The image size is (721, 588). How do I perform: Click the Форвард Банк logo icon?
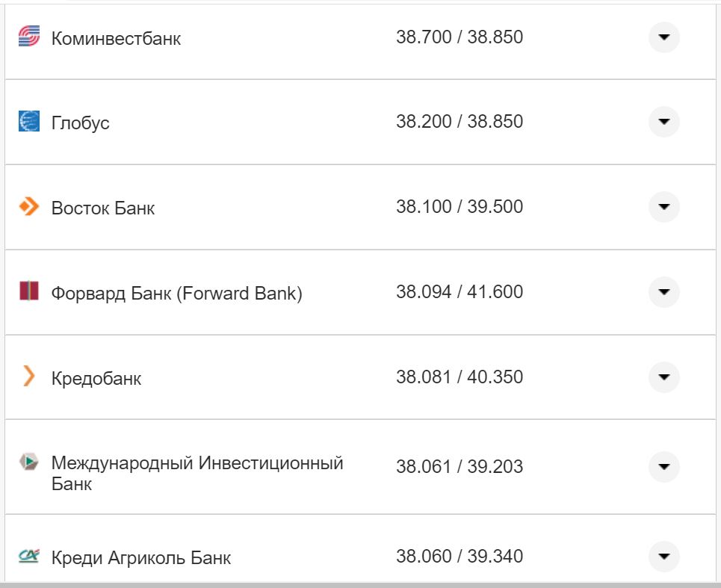[30, 292]
